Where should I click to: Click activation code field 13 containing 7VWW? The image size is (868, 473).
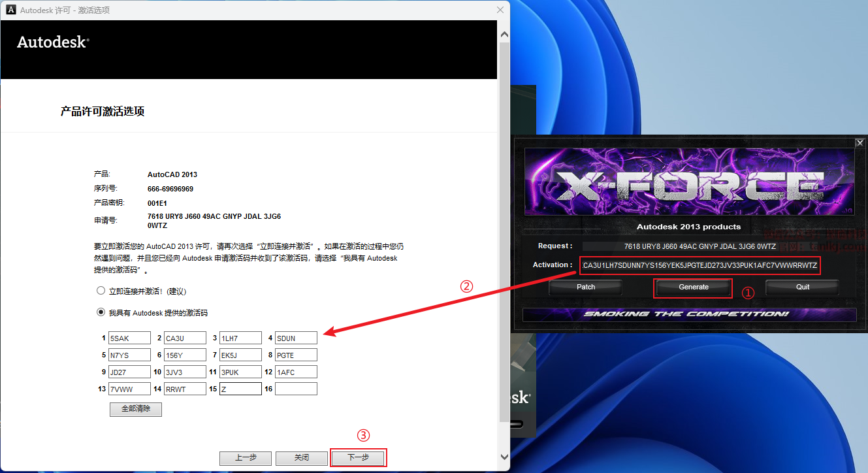[x=130, y=389]
